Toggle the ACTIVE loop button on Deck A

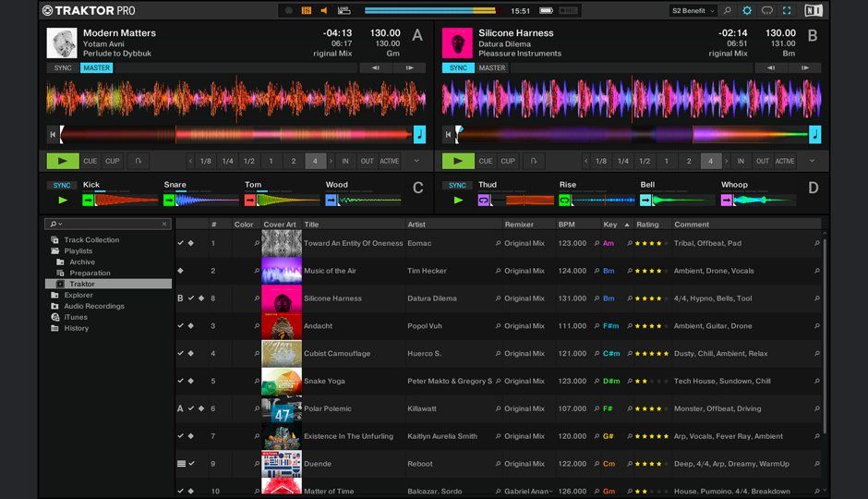[x=390, y=161]
